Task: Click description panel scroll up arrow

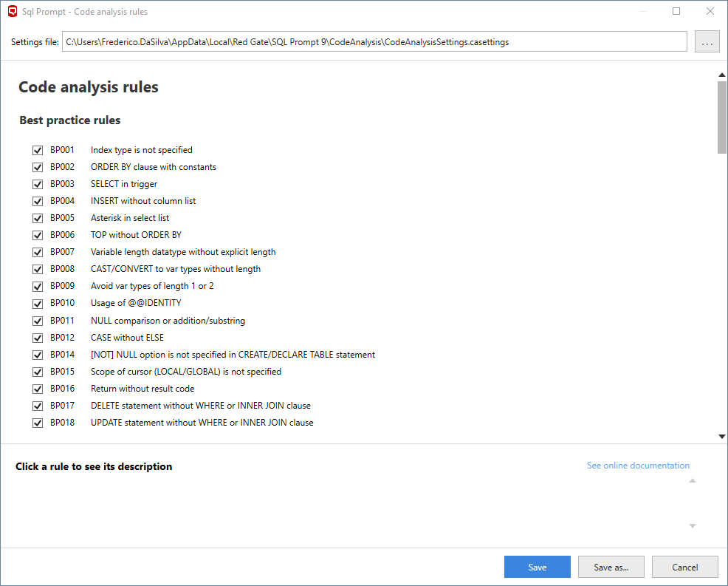Action: [692, 481]
